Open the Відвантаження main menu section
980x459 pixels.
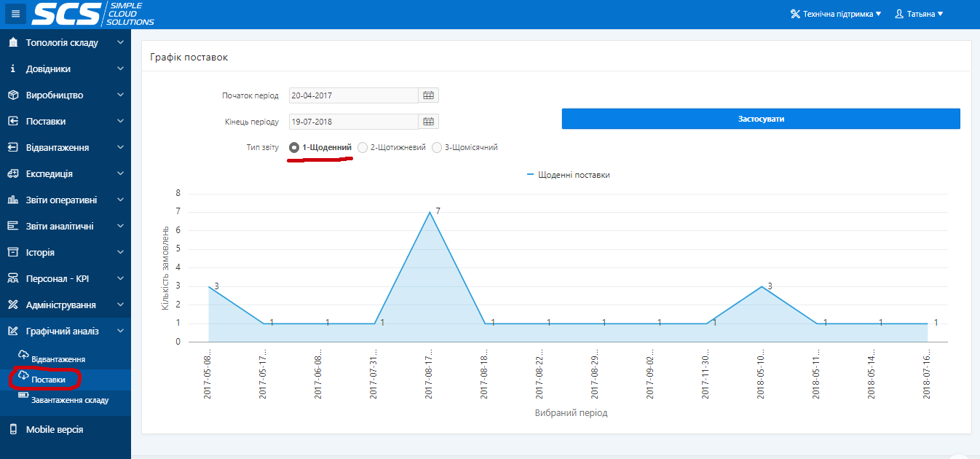pyautogui.click(x=66, y=148)
